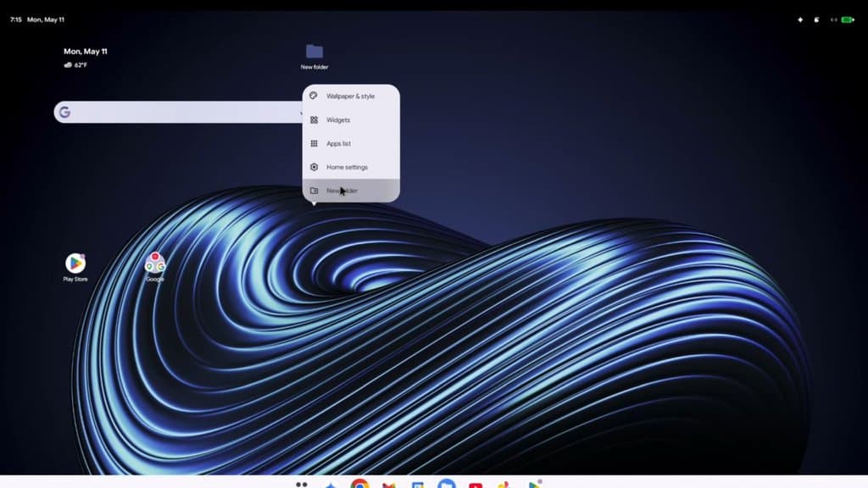Click the 'Play Store' app label
868x488 pixels.
point(75,280)
